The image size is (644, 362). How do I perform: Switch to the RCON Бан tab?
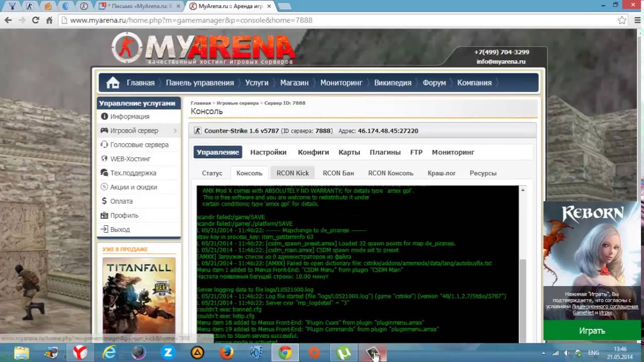[338, 173]
